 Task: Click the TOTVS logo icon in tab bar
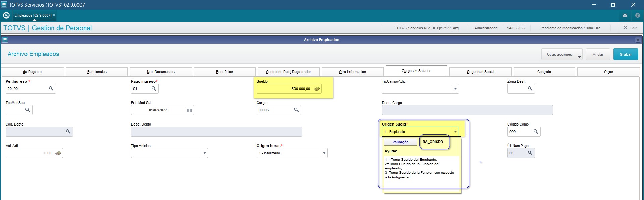point(6,15)
